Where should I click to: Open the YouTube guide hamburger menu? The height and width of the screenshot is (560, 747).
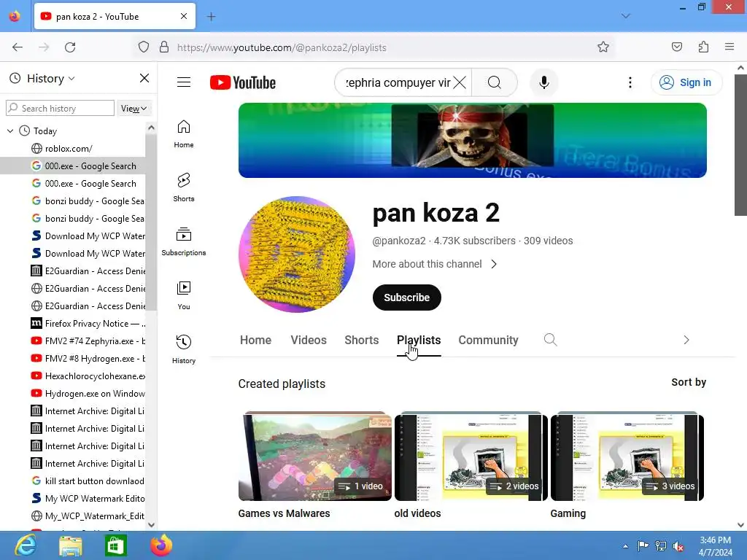point(184,82)
